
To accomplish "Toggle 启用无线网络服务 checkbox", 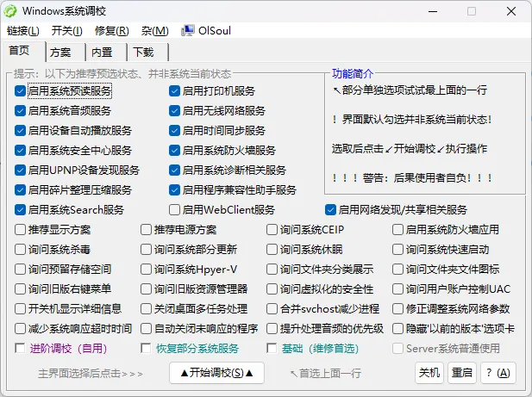I will coord(174,111).
